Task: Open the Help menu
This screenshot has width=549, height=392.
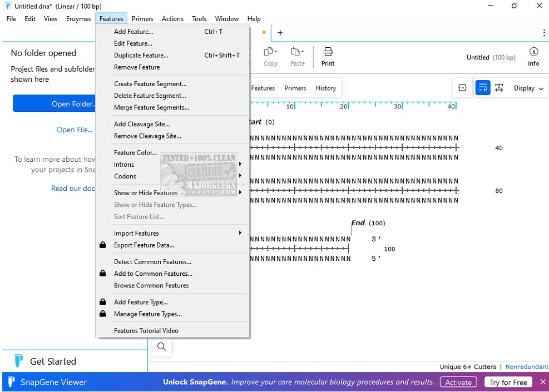Action: tap(254, 18)
